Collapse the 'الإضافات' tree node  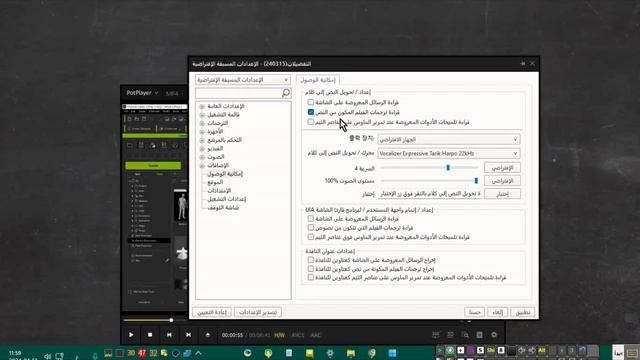click(202, 165)
